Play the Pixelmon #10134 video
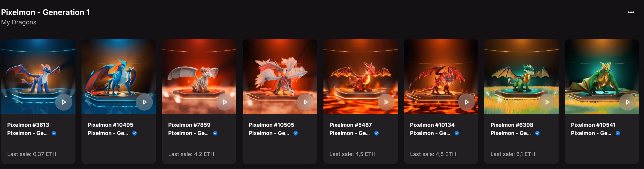 click(x=466, y=102)
